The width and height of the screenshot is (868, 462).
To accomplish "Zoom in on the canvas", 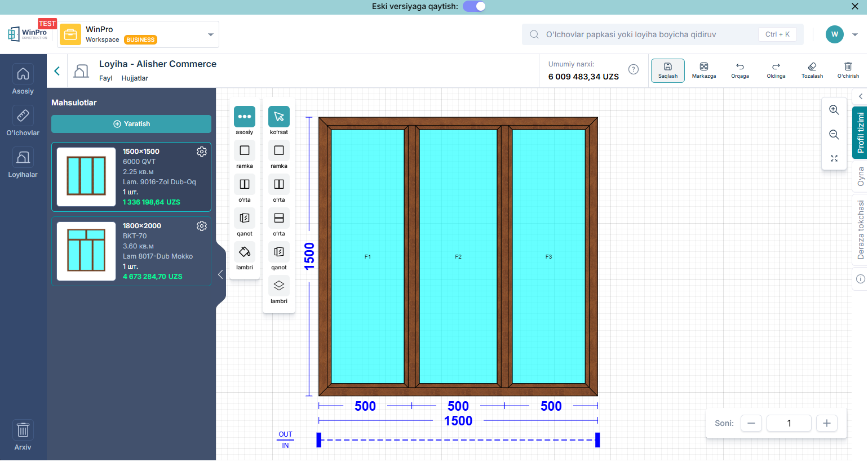I will pos(834,110).
